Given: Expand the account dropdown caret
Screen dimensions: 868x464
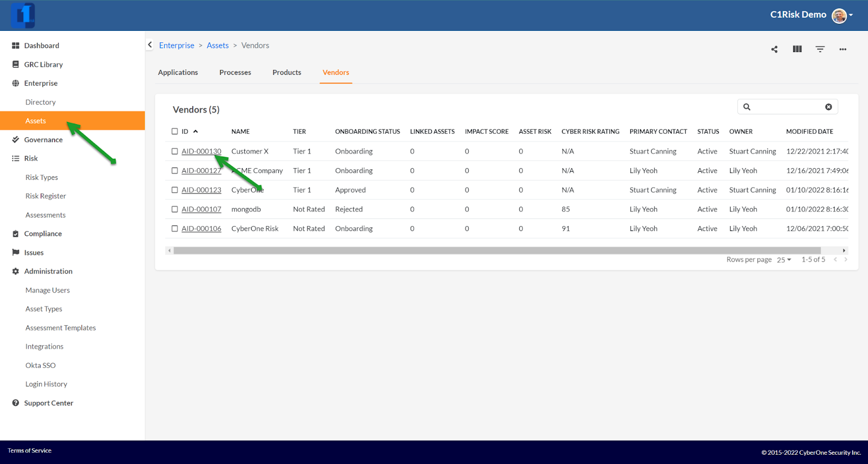Looking at the screenshot, I should pos(851,15).
